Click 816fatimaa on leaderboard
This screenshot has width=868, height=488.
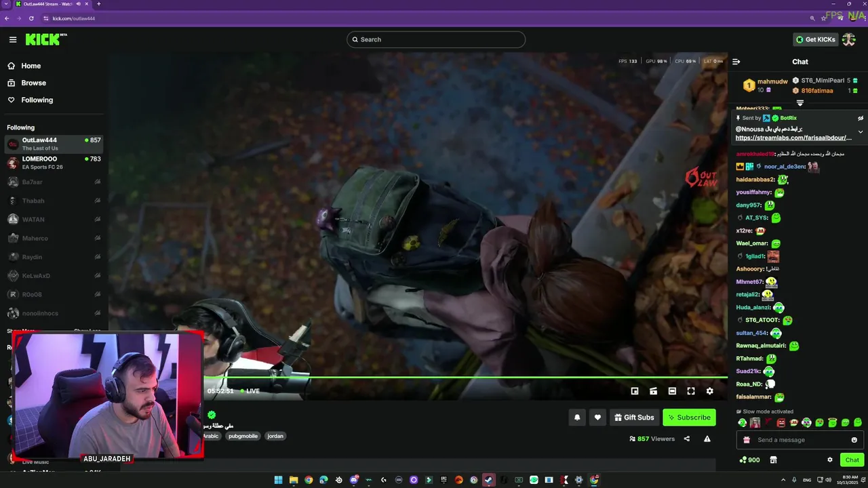click(817, 91)
